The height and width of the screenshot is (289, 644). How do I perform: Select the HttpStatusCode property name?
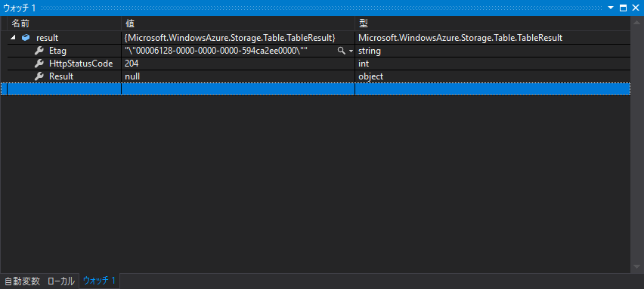81,64
